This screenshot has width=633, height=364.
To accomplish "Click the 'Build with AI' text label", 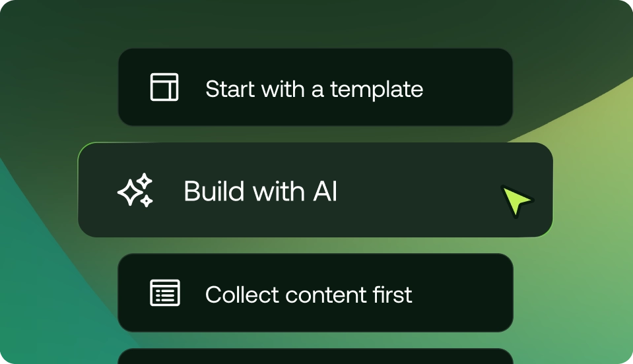I will [x=260, y=191].
